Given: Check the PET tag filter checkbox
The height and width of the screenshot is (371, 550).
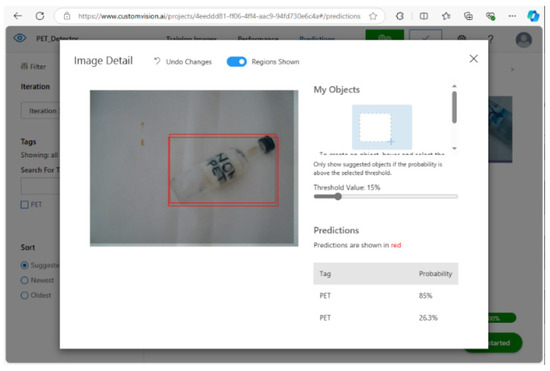Looking at the screenshot, I should pyautogui.click(x=24, y=204).
